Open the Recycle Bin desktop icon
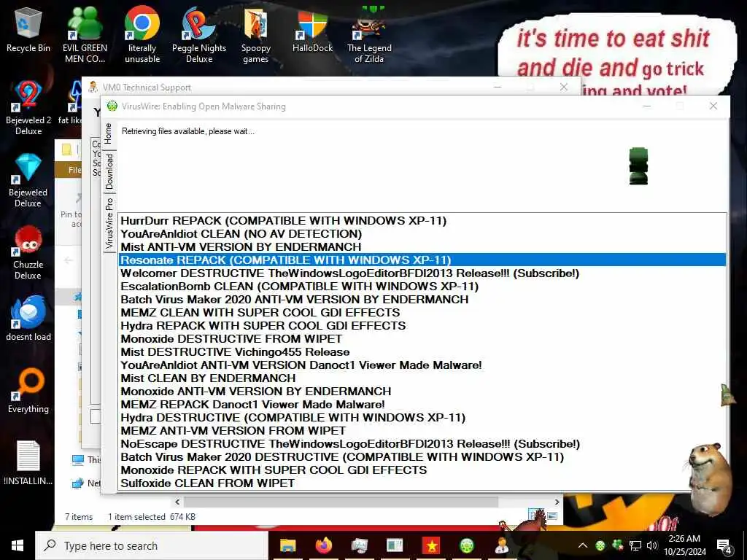The width and height of the screenshot is (747, 560). click(x=28, y=28)
